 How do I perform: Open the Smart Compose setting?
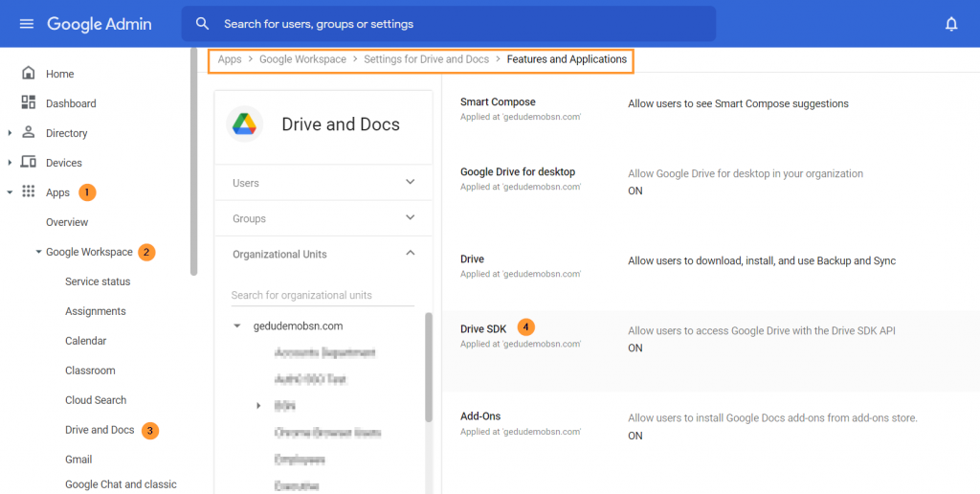[498, 101]
